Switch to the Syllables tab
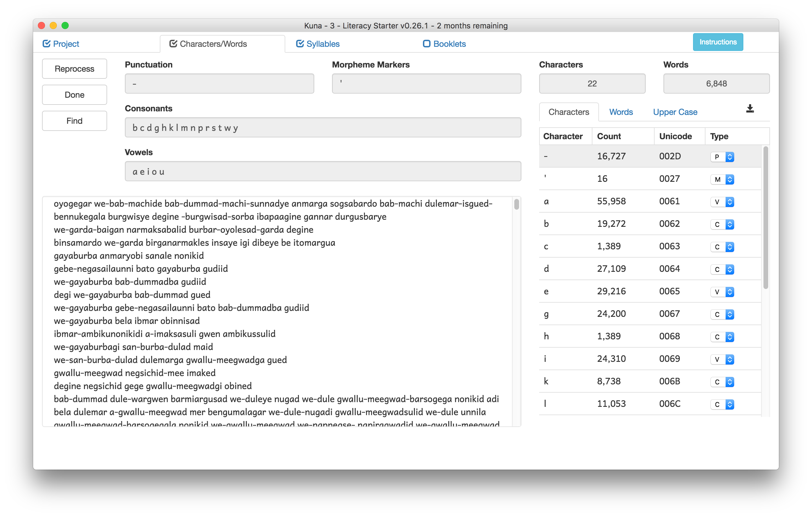The height and width of the screenshot is (517, 812). tap(318, 44)
